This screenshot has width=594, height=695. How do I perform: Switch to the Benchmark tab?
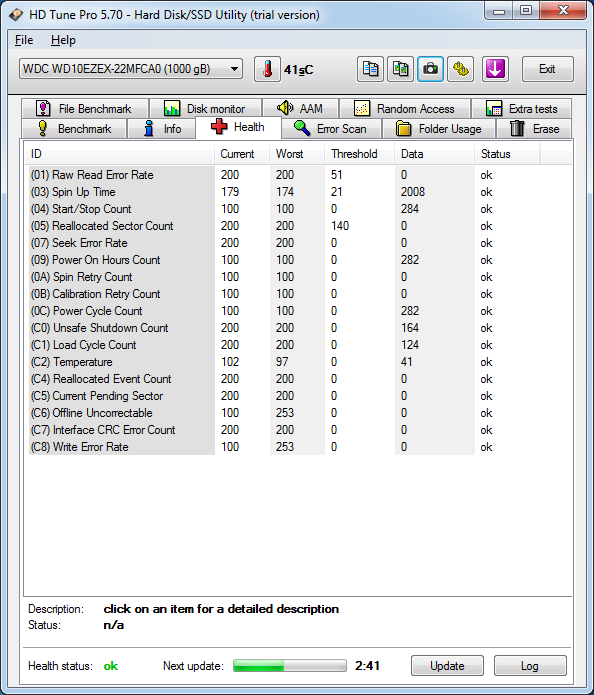pos(74,129)
